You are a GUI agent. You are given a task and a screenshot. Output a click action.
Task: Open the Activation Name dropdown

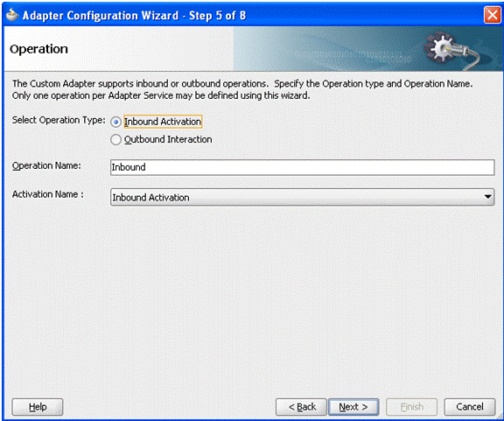[x=302, y=197]
